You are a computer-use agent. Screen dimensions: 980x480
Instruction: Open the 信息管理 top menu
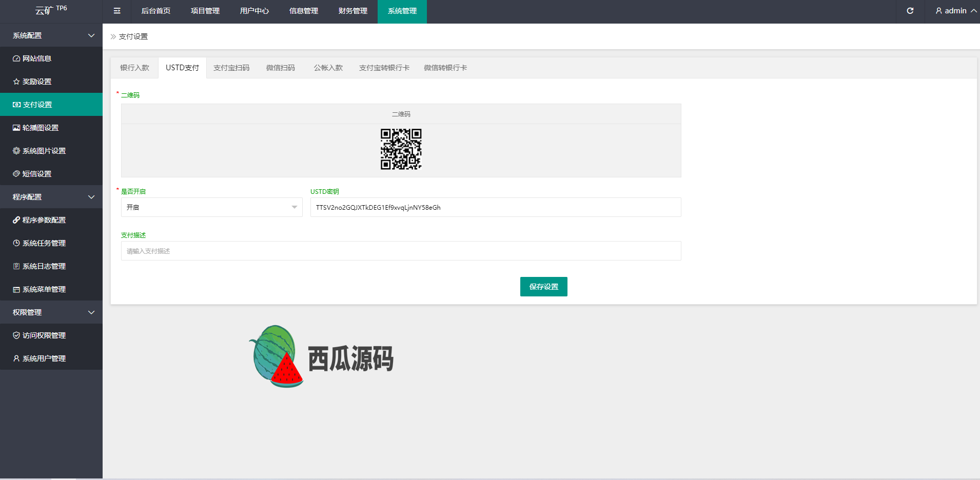point(304,11)
